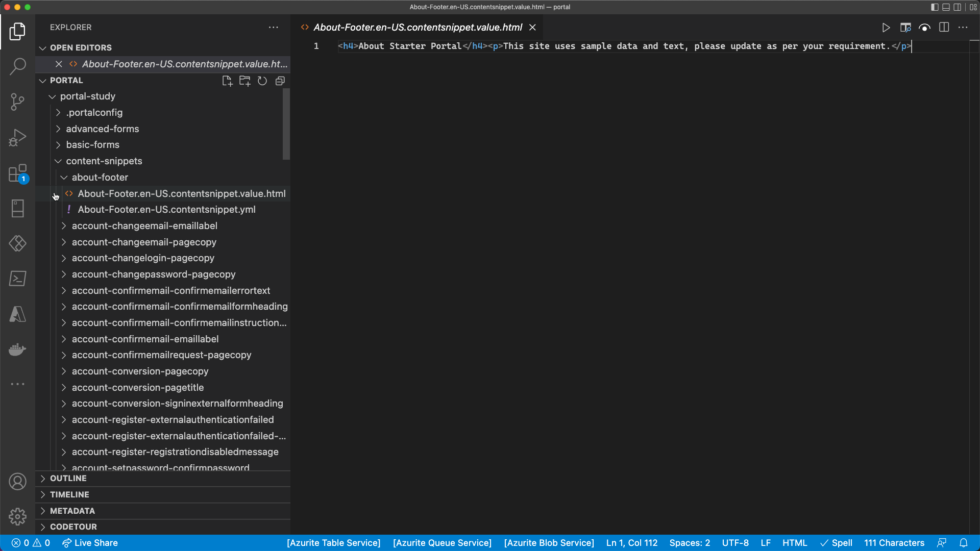This screenshot has height=551, width=980.
Task: Open the Docker view icon
Action: [x=18, y=349]
